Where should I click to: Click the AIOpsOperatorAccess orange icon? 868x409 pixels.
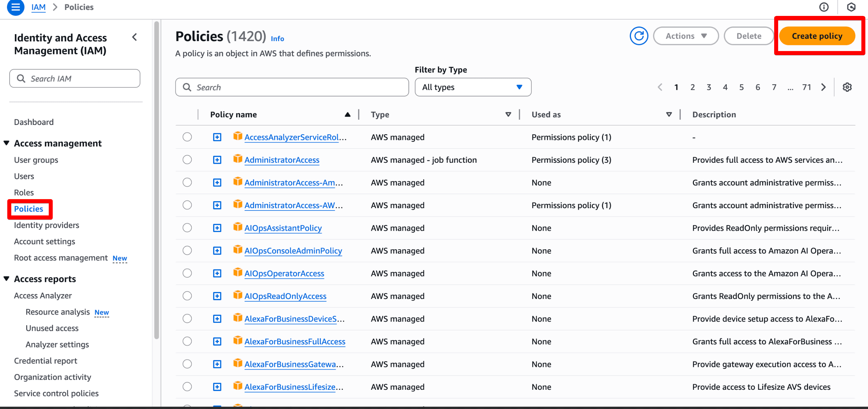[237, 272]
